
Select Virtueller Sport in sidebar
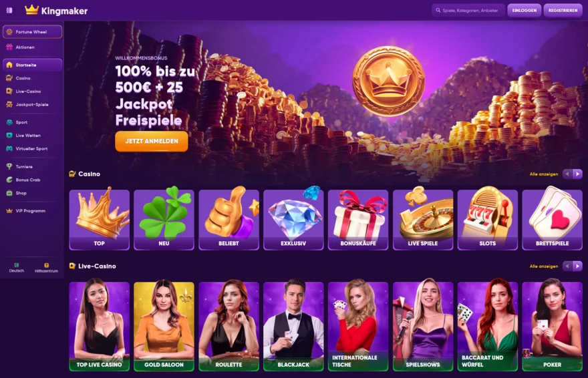(32, 149)
